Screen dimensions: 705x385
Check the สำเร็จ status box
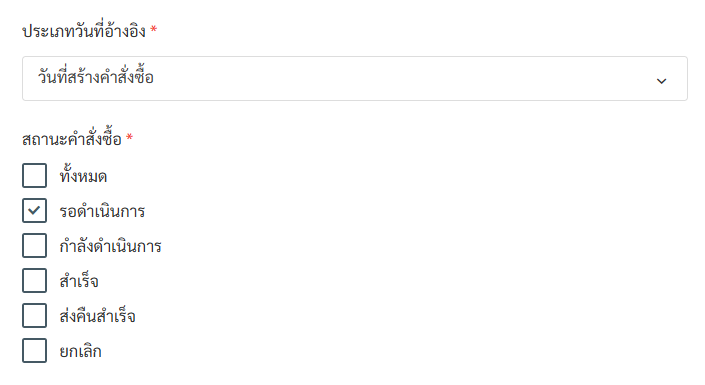point(35,281)
